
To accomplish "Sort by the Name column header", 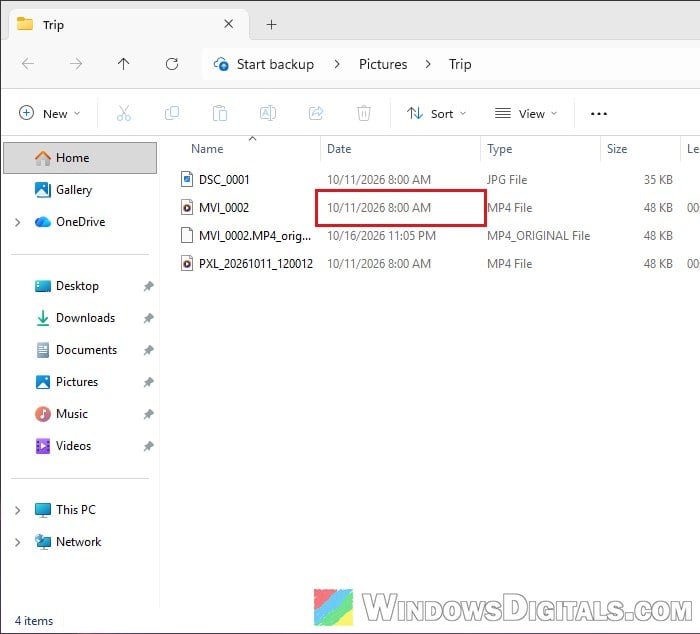I will (207, 149).
